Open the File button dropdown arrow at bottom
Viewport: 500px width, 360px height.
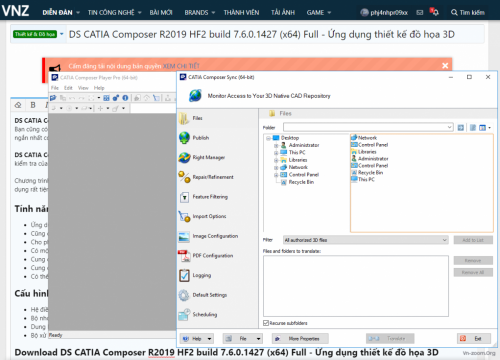(x=258, y=339)
